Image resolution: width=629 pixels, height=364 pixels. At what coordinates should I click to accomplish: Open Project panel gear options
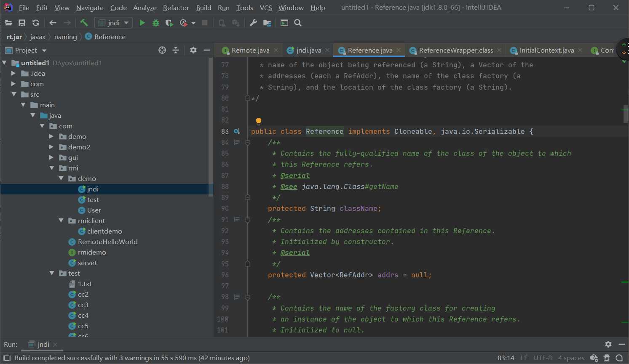pyautogui.click(x=193, y=50)
